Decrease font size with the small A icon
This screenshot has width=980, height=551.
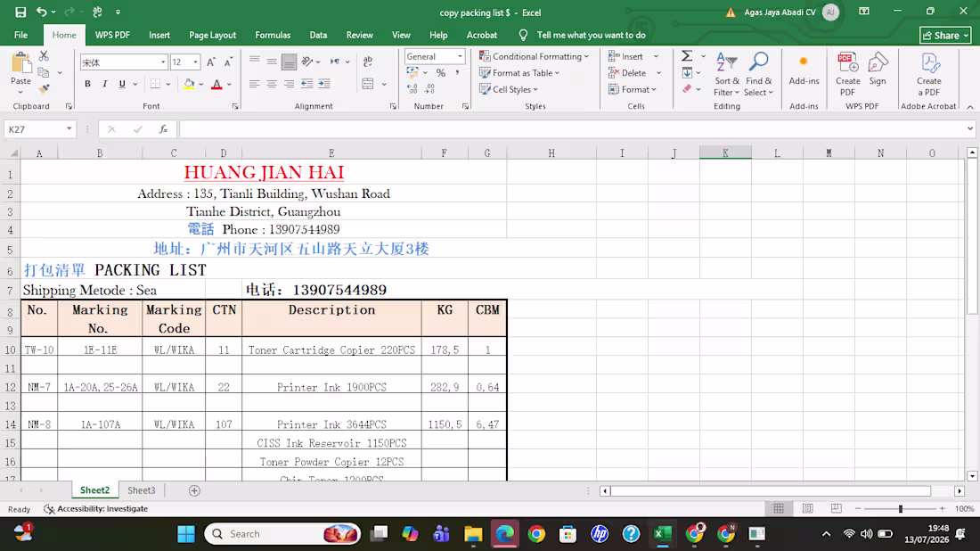pos(228,62)
